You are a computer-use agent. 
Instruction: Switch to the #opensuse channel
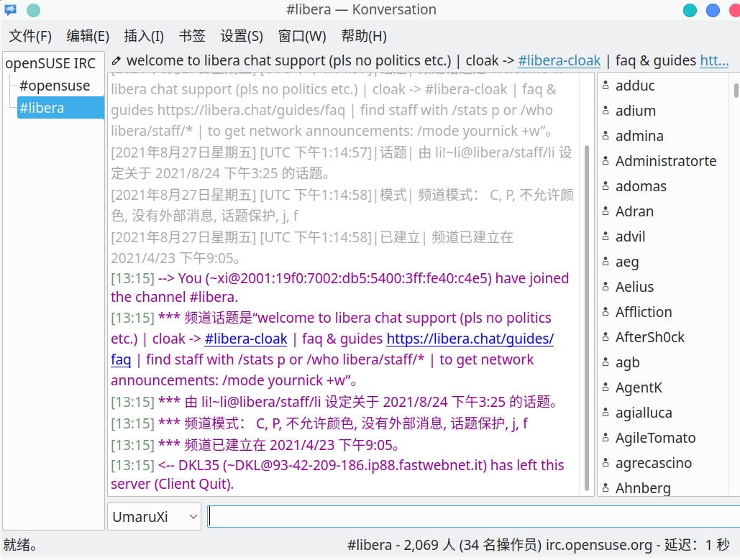[x=55, y=86]
